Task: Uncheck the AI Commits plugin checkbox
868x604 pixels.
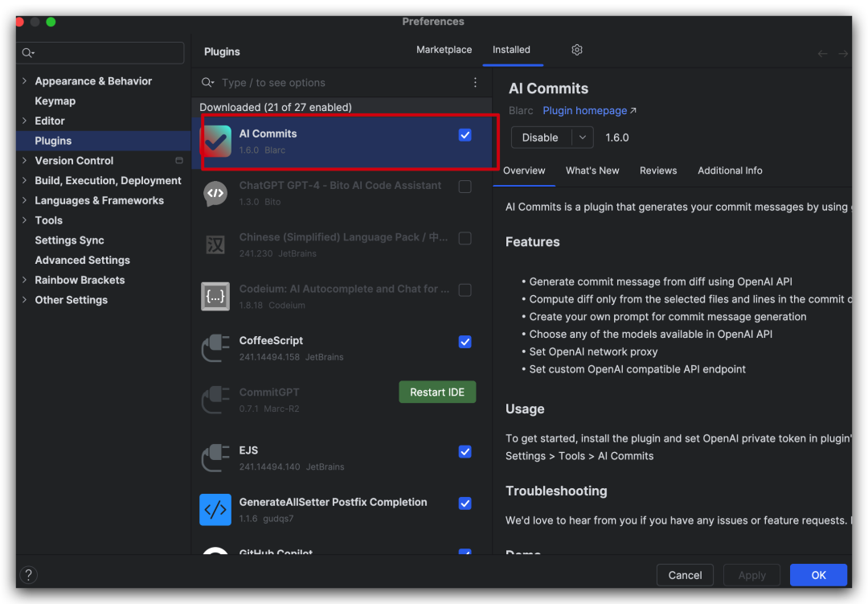Action: click(x=465, y=134)
